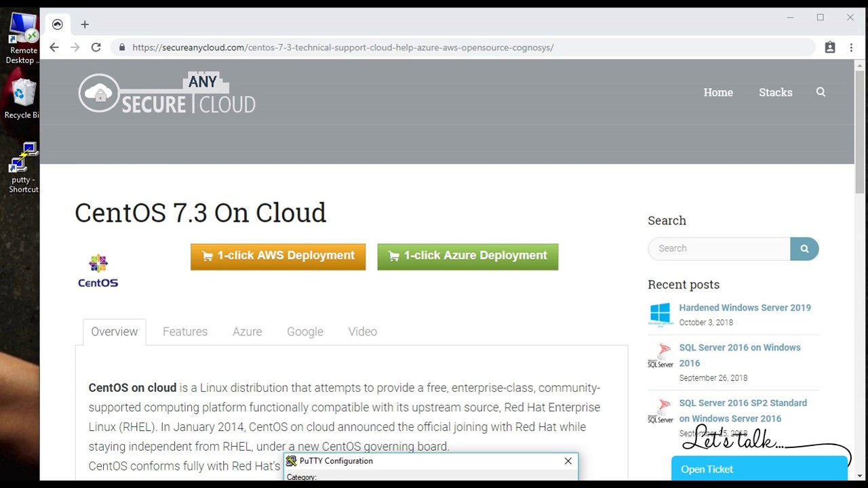Click the CentOS 7.3 On Cloud heading
The width and height of the screenshot is (868, 488).
tap(200, 213)
